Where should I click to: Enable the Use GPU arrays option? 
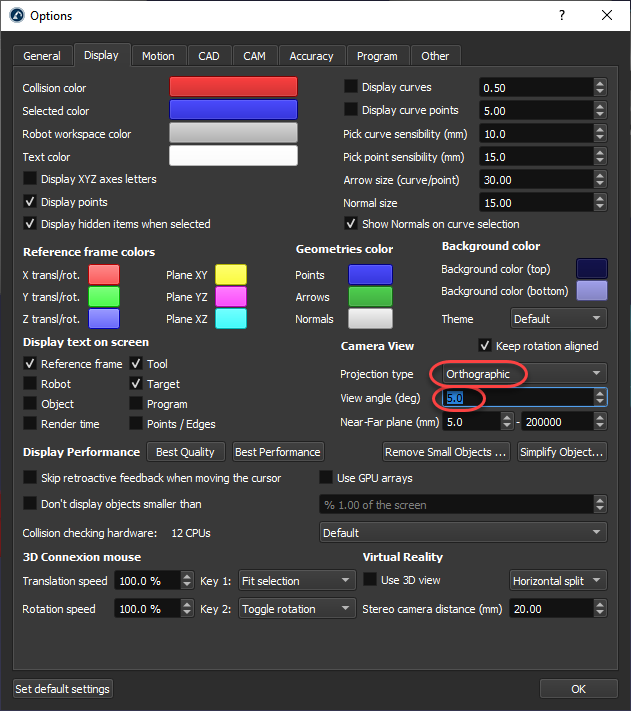pos(326,478)
